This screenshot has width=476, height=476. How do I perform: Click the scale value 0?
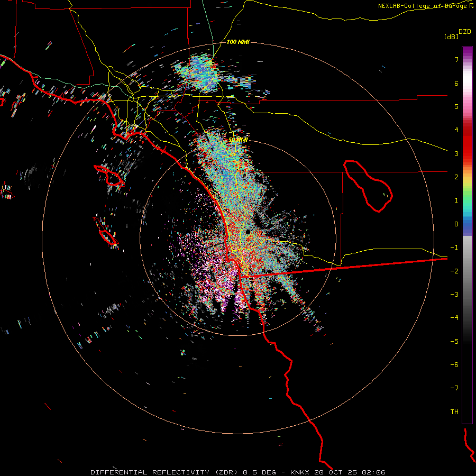[x=456, y=224]
